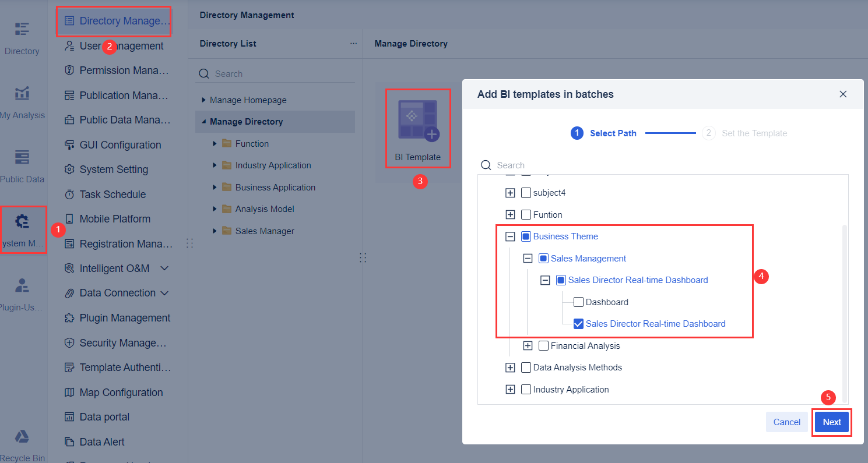The image size is (868, 463).
Task: Check the Data Analysis Methods checkbox
Action: click(x=526, y=367)
